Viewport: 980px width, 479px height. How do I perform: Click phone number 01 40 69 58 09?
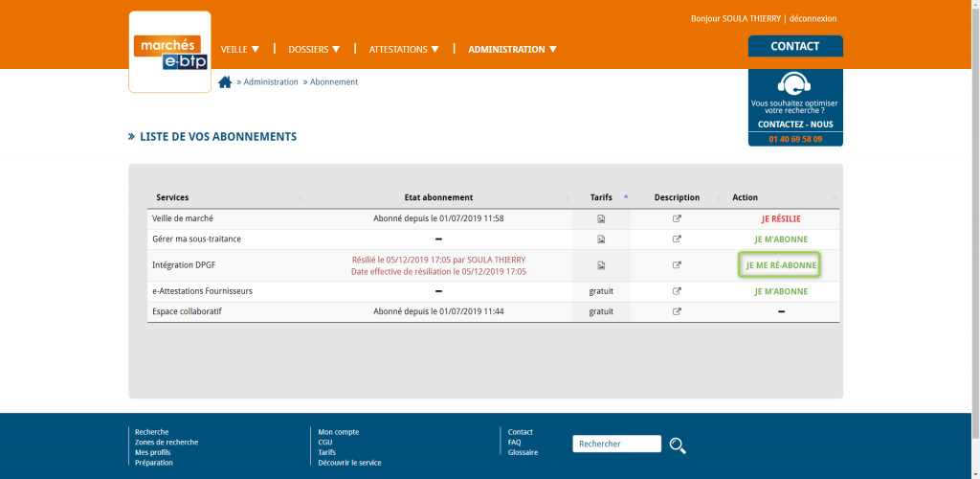795,140
